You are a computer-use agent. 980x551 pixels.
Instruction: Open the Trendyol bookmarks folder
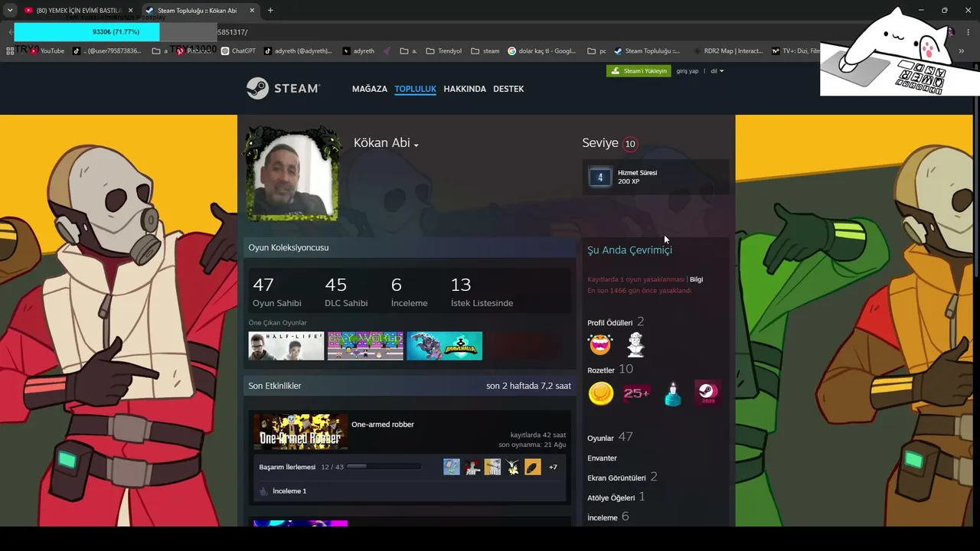[443, 51]
